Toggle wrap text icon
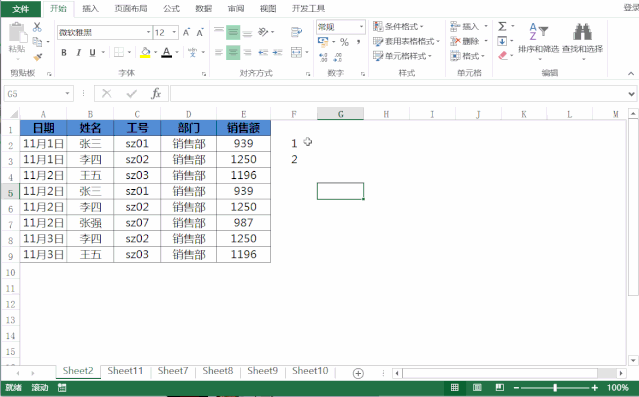 coord(296,32)
